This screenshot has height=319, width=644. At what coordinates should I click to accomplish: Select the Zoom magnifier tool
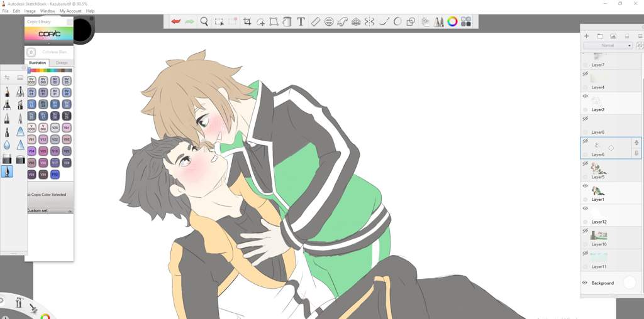(204, 22)
